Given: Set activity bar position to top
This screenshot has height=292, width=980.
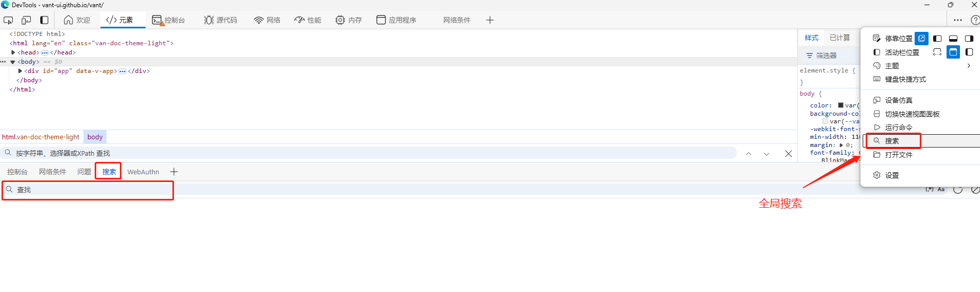Looking at the screenshot, I should (953, 52).
